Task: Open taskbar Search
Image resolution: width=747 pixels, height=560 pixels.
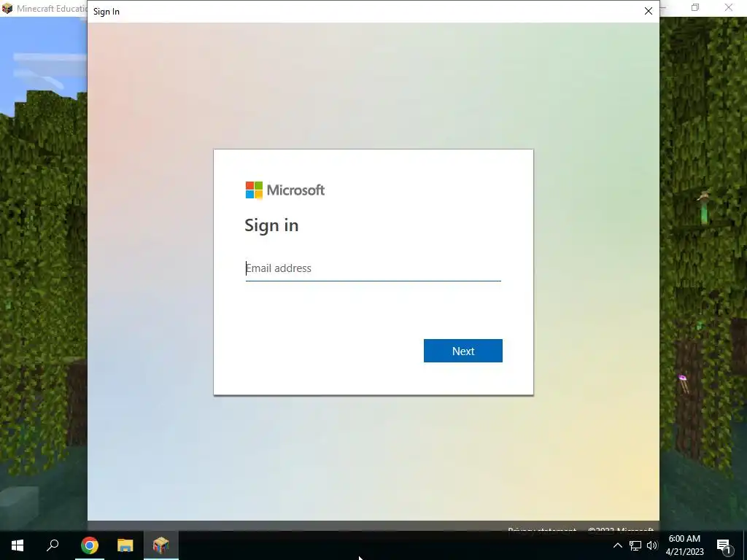Action: pos(53,545)
